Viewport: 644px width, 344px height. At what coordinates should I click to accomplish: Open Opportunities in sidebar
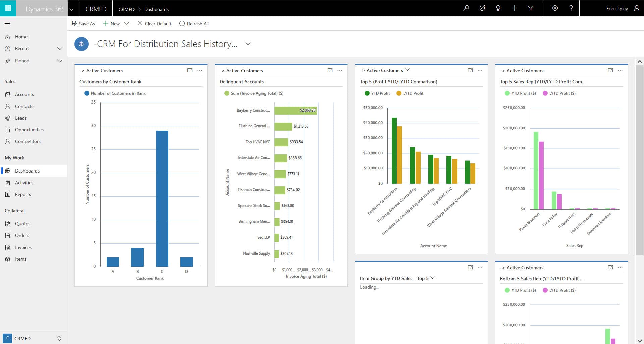(34, 130)
